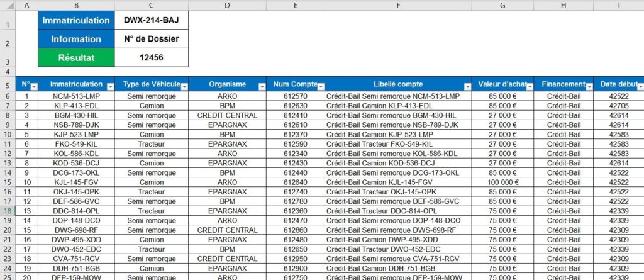Select column C header
The width and height of the screenshot is (644, 280).
pos(151,5)
